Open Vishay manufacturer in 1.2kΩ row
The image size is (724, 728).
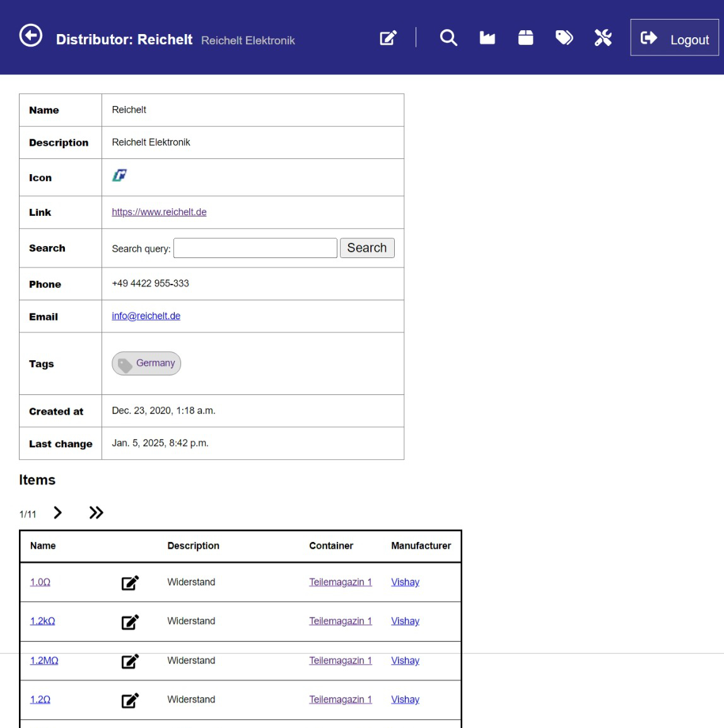405,621
